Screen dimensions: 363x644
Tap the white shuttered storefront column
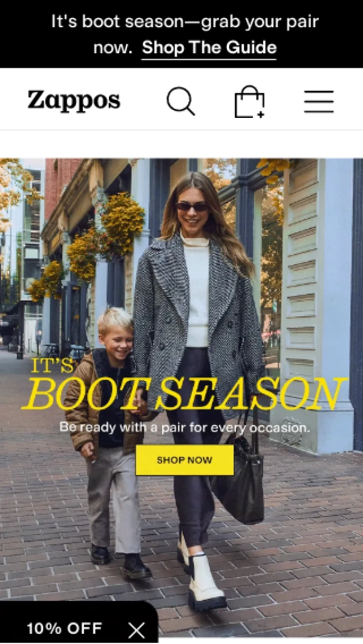316,304
